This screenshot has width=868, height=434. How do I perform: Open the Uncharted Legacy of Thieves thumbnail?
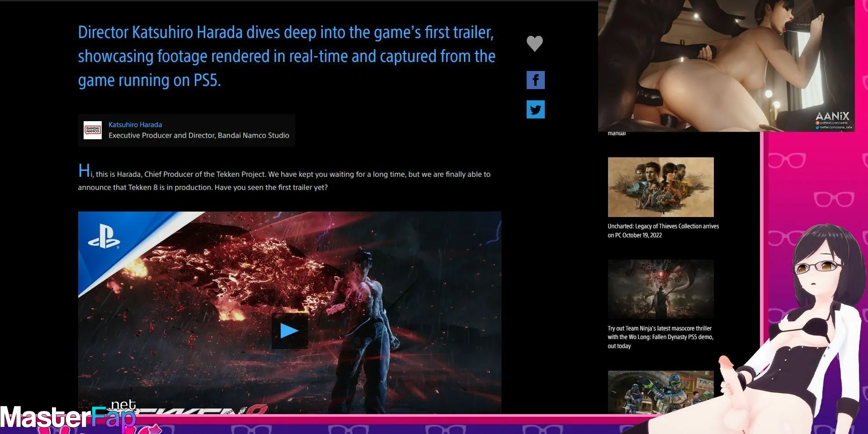click(660, 187)
